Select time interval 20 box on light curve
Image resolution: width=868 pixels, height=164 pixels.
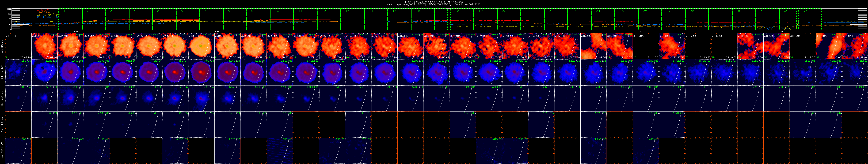[509, 19]
